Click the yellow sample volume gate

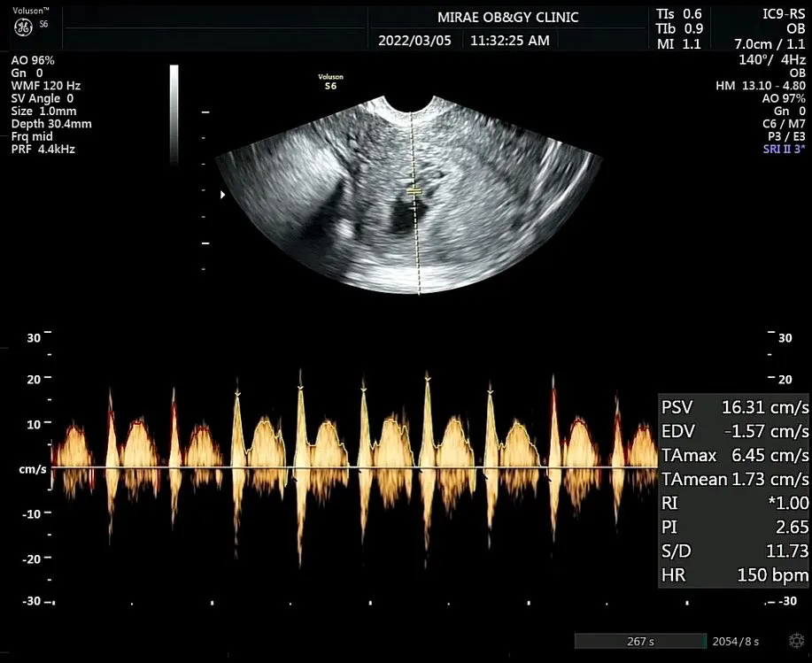pyautogui.click(x=413, y=191)
